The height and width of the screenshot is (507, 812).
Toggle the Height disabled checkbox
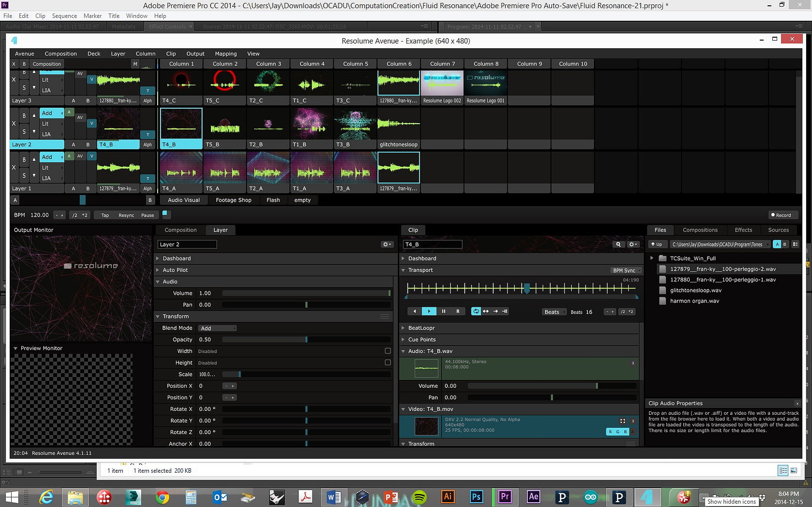click(387, 362)
